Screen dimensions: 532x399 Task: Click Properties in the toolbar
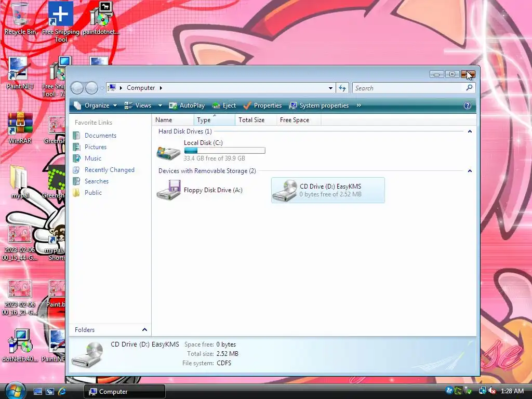click(262, 105)
